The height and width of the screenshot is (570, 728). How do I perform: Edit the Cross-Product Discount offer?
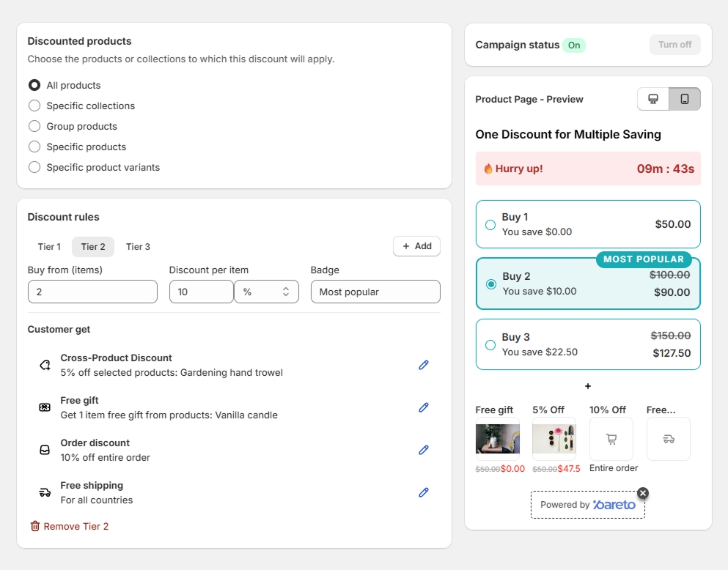pyautogui.click(x=423, y=365)
